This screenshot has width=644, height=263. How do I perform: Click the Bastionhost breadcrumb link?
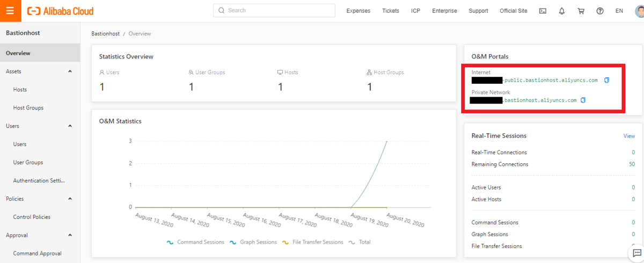pos(105,34)
